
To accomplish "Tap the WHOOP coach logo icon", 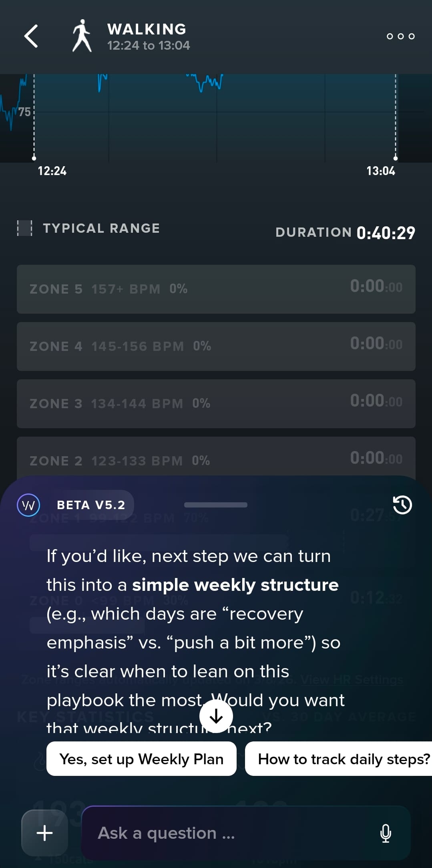I will tap(28, 505).
